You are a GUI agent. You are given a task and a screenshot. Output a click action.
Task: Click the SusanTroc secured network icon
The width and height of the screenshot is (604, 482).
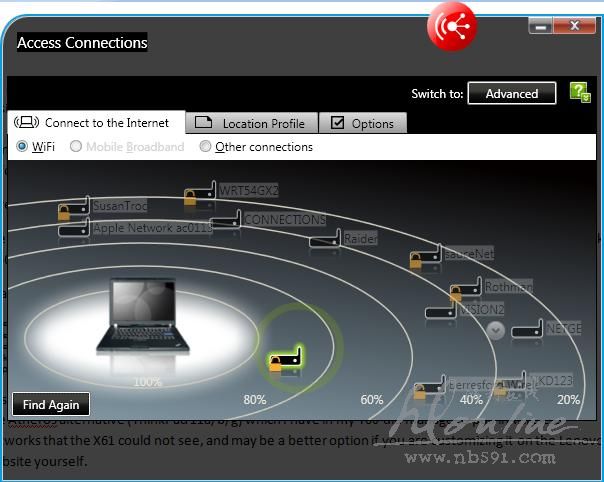73,208
